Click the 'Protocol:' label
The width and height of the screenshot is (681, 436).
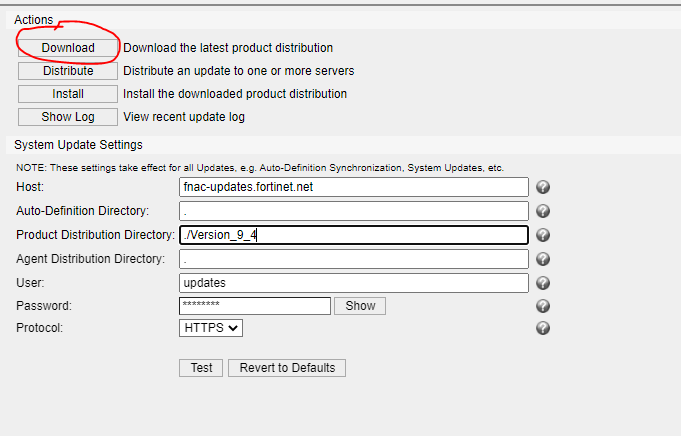(x=40, y=327)
